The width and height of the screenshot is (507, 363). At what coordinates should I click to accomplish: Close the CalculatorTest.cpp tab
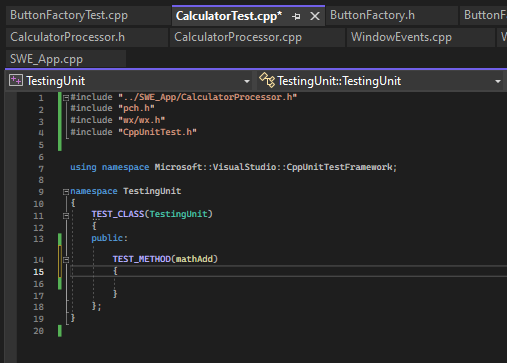(x=315, y=16)
